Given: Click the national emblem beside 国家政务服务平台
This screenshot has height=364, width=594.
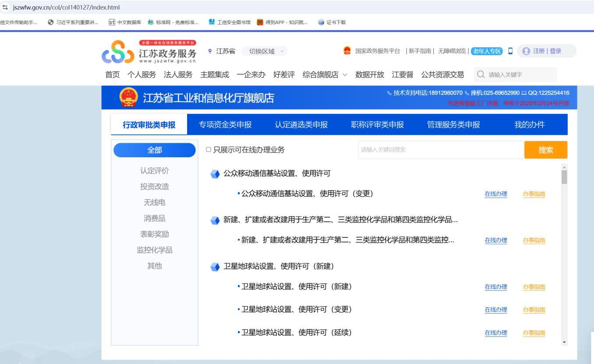Looking at the screenshot, I should point(348,51).
